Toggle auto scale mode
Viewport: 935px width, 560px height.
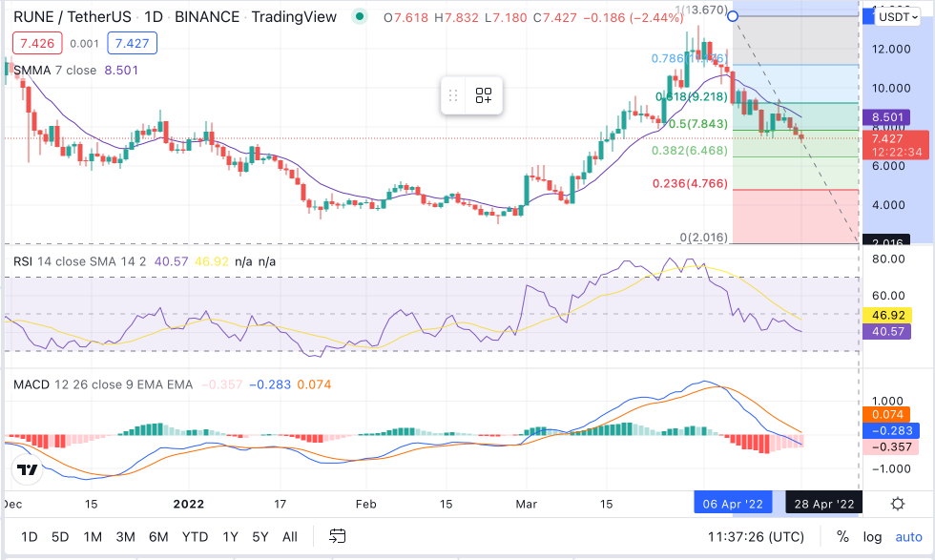[x=908, y=537]
